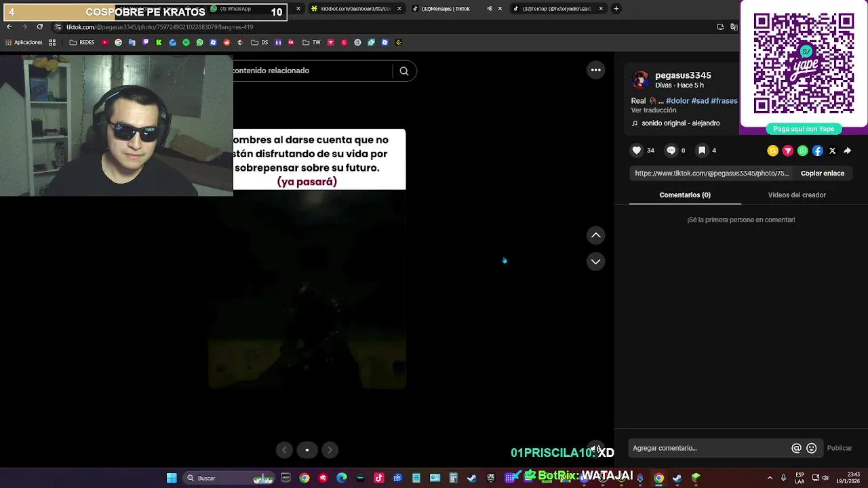Expand the TW bookmarks folder
This screenshot has height=488, width=868.
tap(311, 42)
